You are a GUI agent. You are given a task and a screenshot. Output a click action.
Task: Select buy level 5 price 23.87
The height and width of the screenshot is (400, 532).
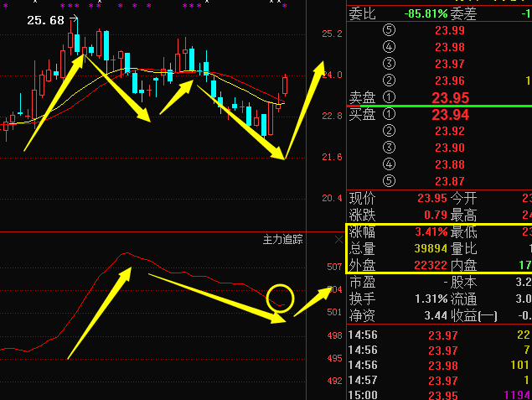coord(450,181)
